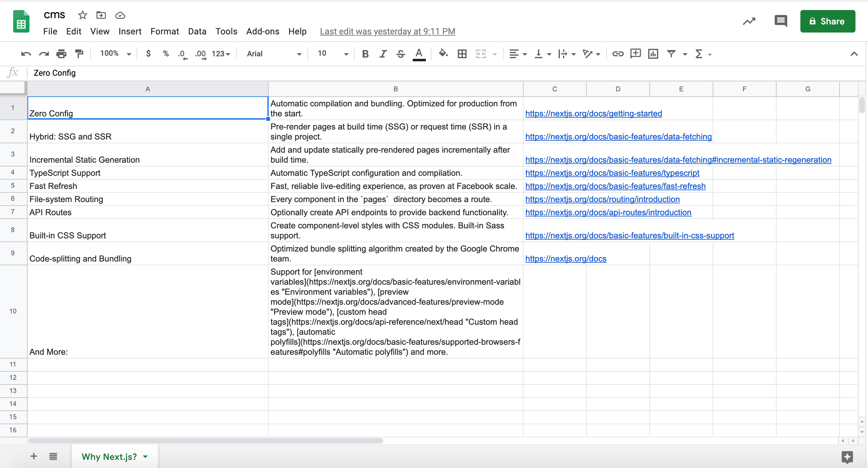868x468 pixels.
Task: Open borders menu in toolbar
Action: (462, 53)
